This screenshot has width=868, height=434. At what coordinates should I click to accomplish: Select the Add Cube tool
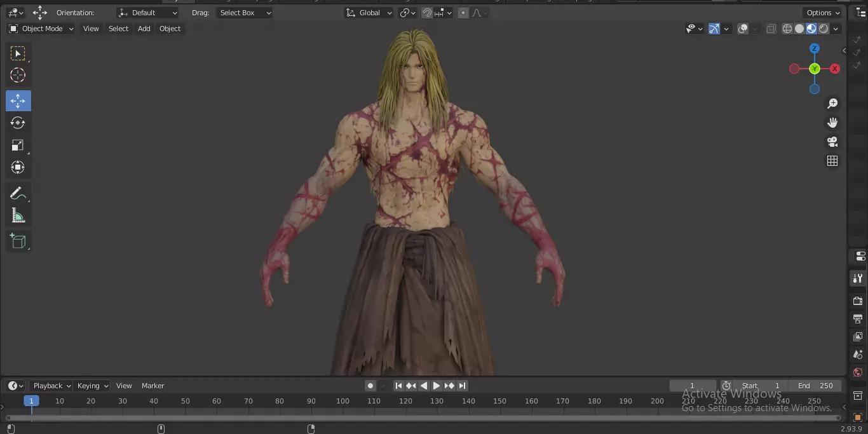(x=18, y=241)
